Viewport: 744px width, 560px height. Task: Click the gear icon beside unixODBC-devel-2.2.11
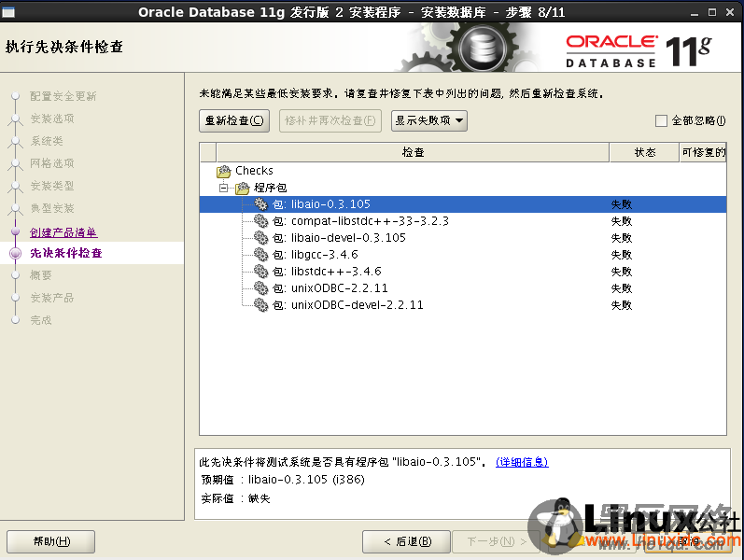tap(260, 304)
